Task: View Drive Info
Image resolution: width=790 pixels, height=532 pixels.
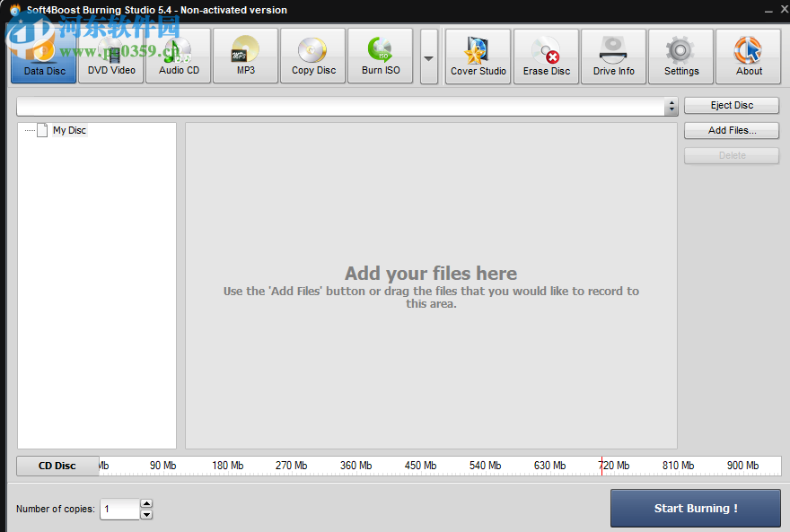Action: coord(614,57)
